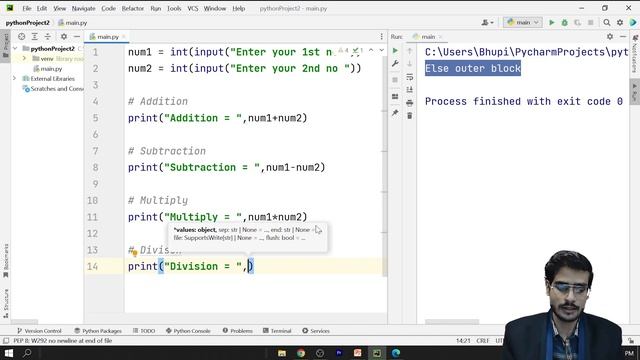
Task: Start debugging with the bug icon
Action: [564, 22]
